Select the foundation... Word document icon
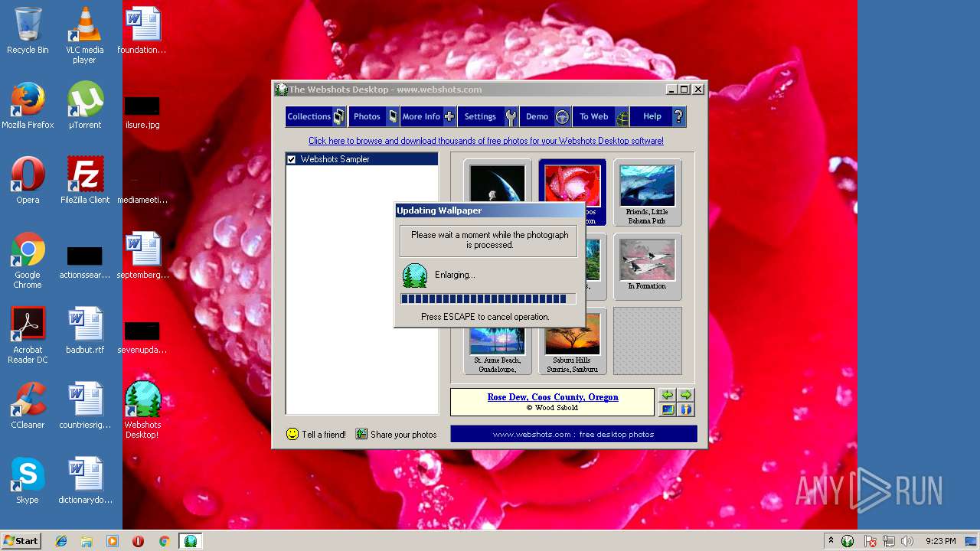The image size is (980, 551). click(142, 31)
